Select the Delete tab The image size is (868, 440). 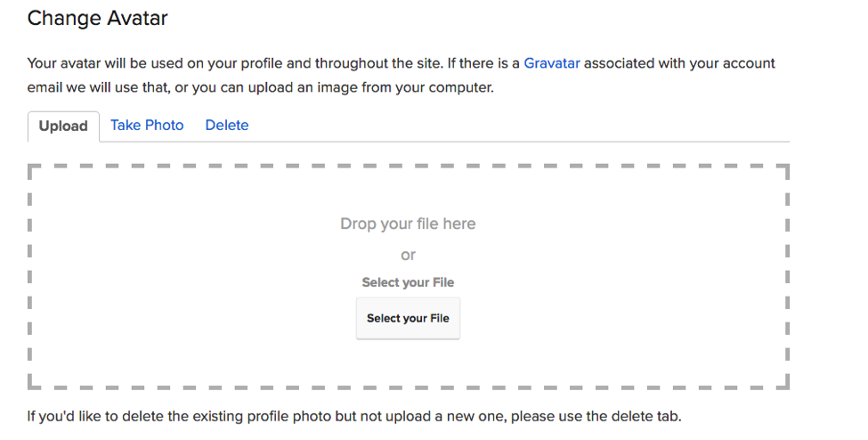point(227,126)
